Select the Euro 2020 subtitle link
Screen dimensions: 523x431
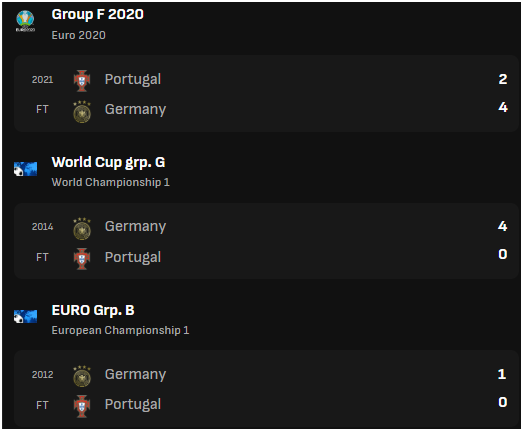point(78,35)
